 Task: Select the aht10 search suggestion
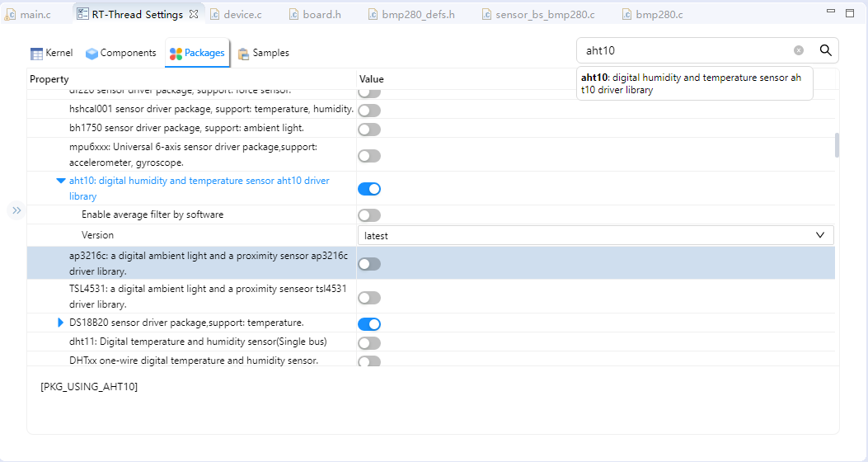coord(694,83)
